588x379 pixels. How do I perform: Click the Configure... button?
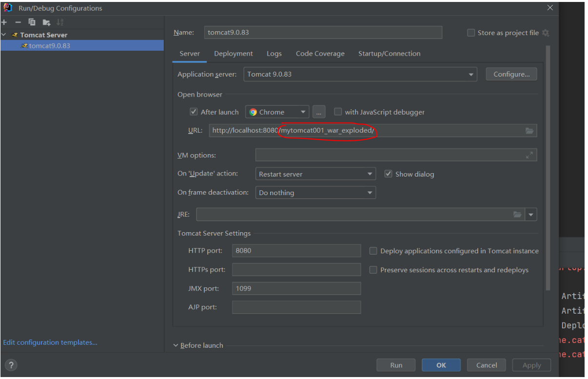pyautogui.click(x=511, y=74)
